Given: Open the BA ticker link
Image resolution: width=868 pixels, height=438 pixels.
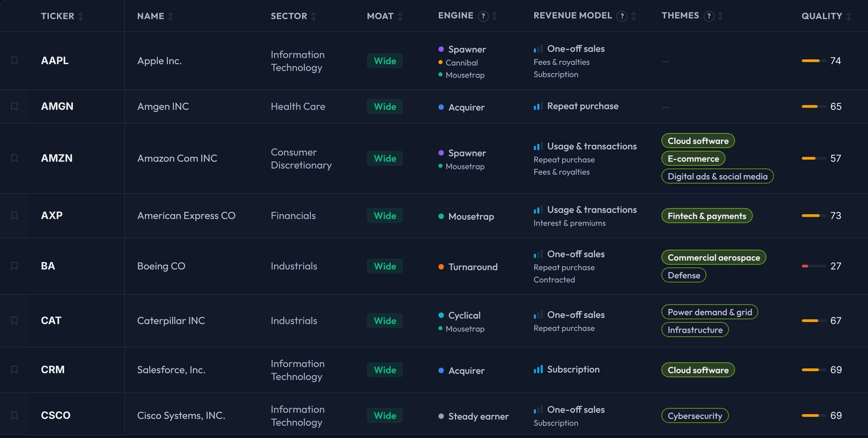Looking at the screenshot, I should (x=48, y=266).
